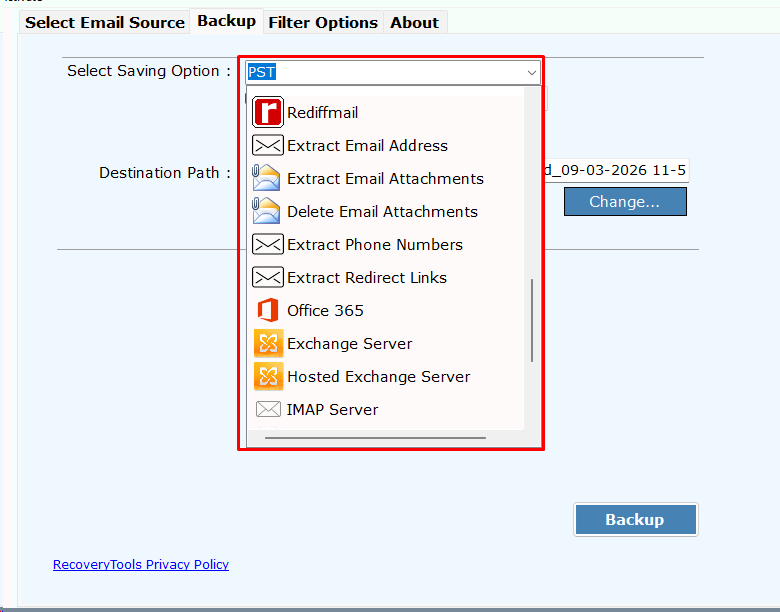Select IMAP Server saving option
Image resolution: width=780 pixels, height=612 pixels.
(385, 409)
